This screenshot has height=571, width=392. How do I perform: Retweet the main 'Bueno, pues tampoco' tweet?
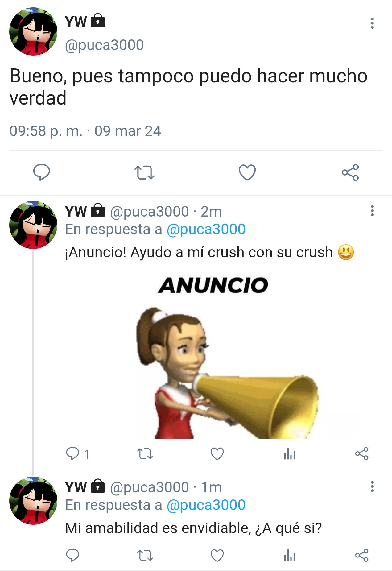[x=144, y=172]
